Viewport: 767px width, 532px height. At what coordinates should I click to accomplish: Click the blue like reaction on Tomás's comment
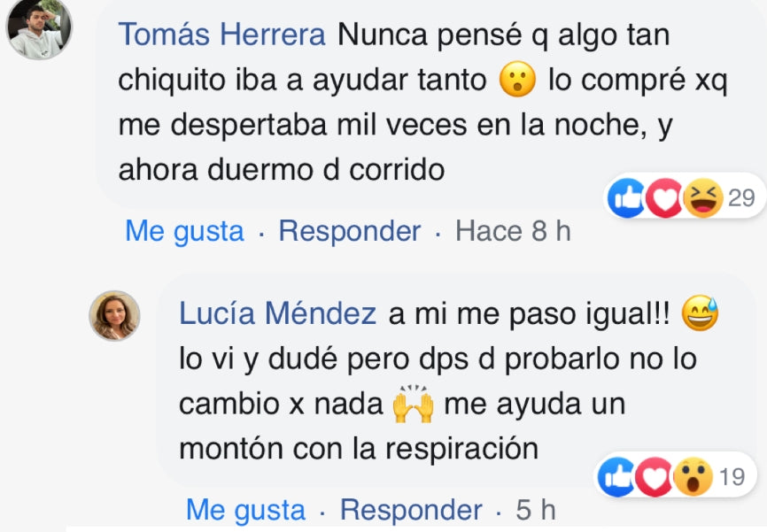coord(627,199)
